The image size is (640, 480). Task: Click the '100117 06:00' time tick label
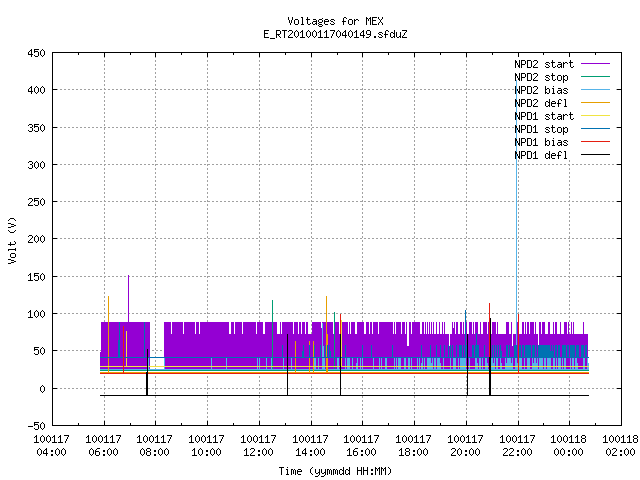tap(103, 445)
